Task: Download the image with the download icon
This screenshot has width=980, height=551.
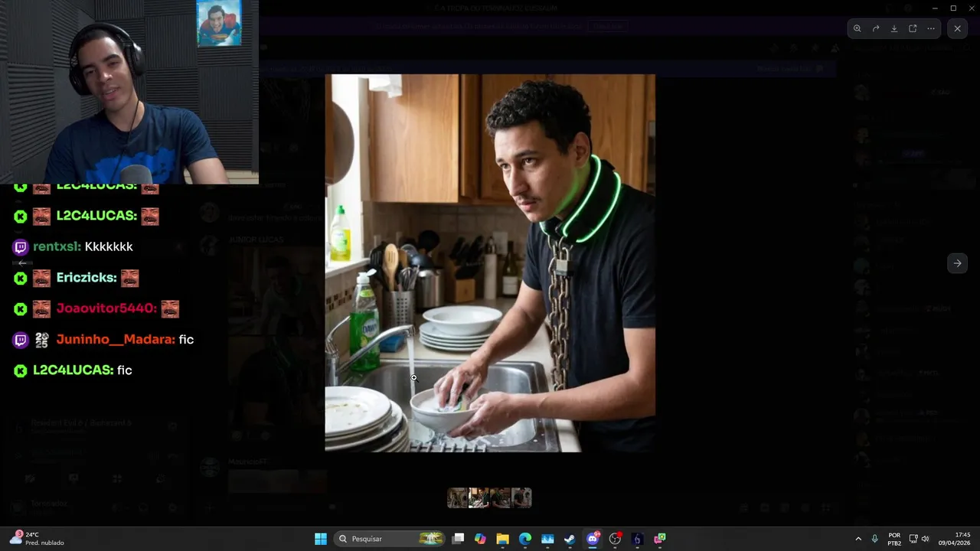Action: pos(894,28)
